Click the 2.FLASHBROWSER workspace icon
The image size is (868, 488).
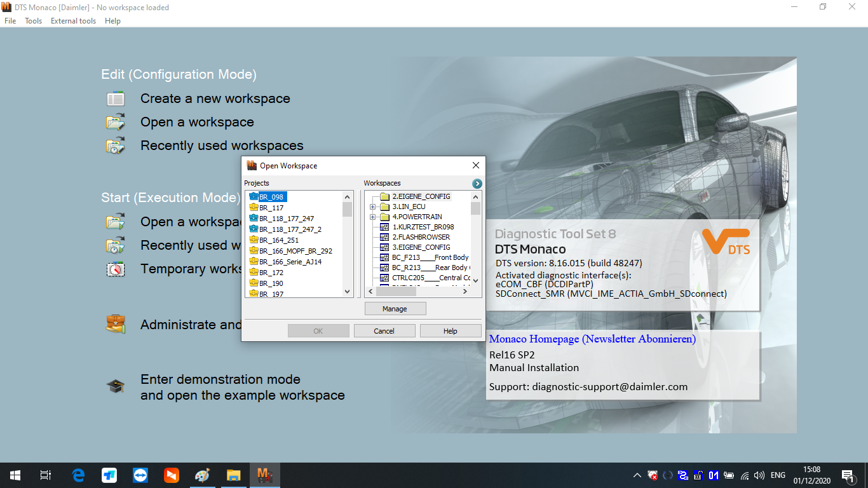pyautogui.click(x=384, y=237)
